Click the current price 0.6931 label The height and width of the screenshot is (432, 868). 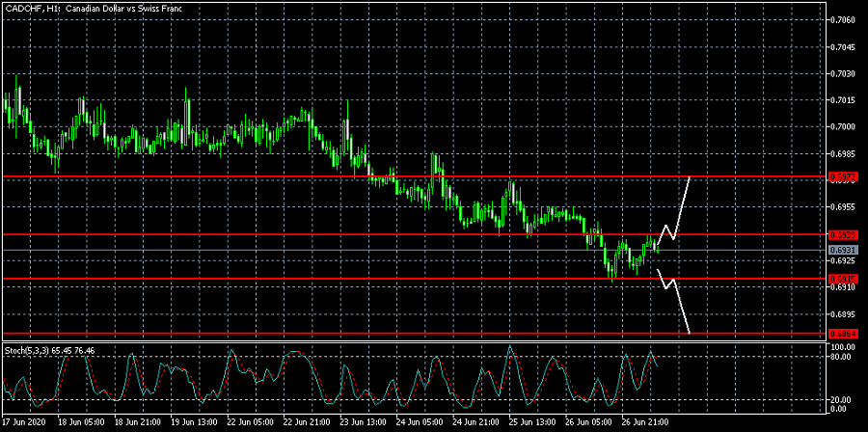(841, 250)
